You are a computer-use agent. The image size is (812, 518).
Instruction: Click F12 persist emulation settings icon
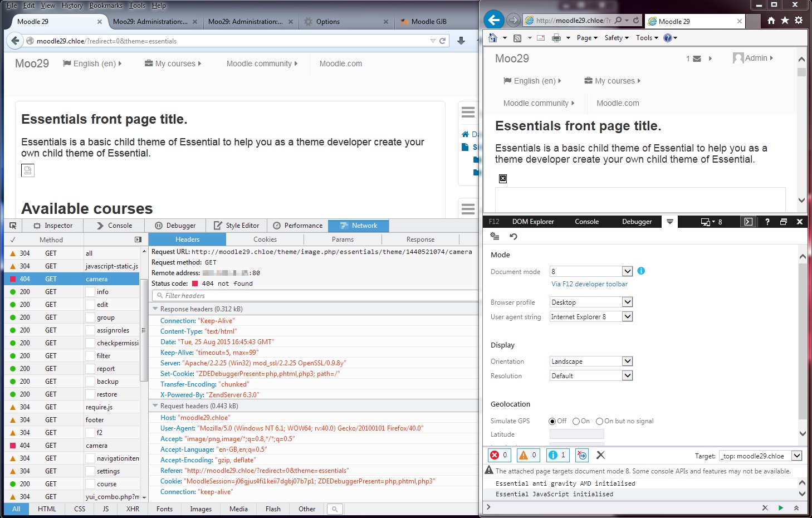coord(495,237)
